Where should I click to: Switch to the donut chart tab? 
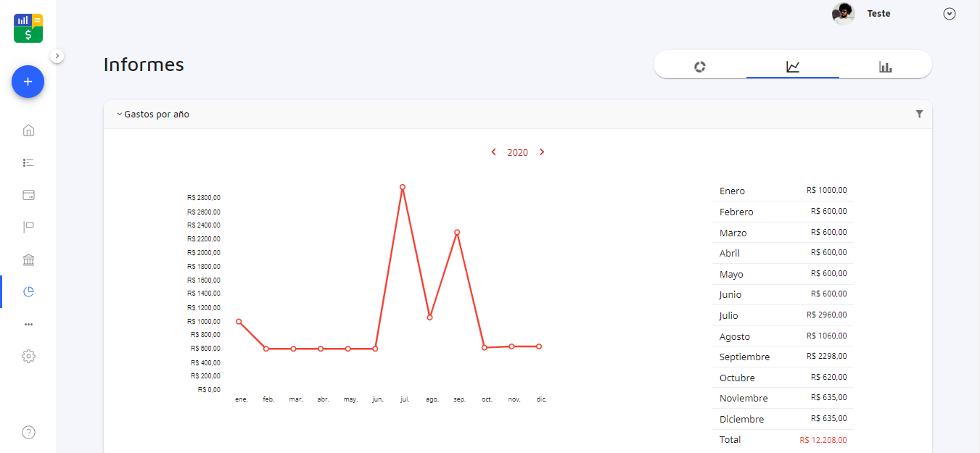[x=699, y=67]
